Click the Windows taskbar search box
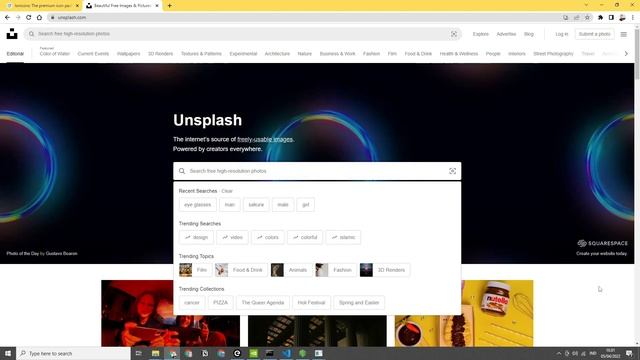This screenshot has width=640, height=360. 73,353
